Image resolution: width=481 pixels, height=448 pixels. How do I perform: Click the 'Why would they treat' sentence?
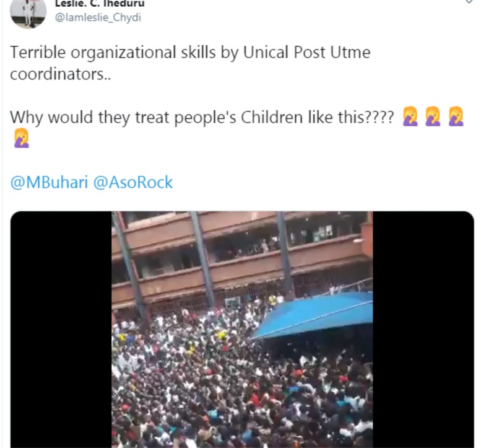point(202,117)
